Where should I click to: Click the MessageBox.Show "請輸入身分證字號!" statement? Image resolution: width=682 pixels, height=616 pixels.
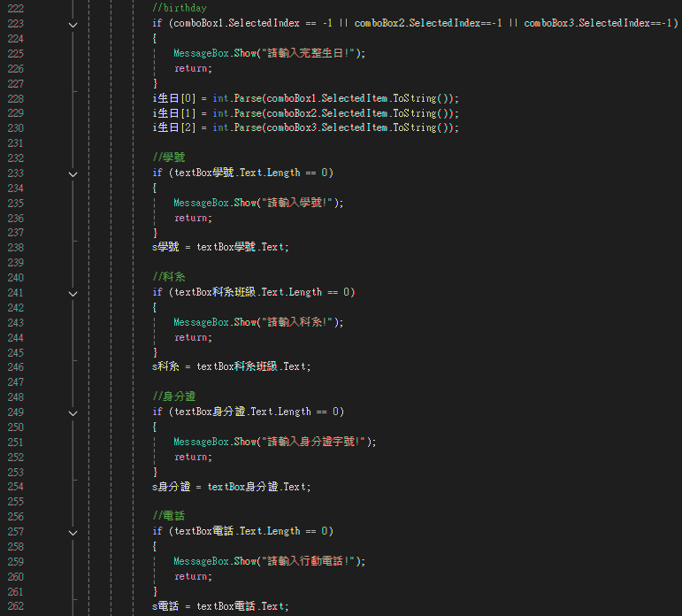pos(275,442)
